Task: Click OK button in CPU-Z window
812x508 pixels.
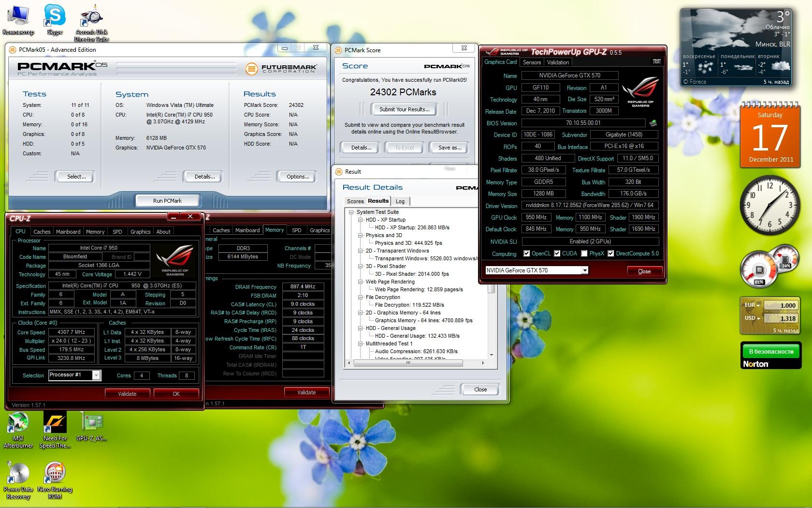Action: (176, 394)
